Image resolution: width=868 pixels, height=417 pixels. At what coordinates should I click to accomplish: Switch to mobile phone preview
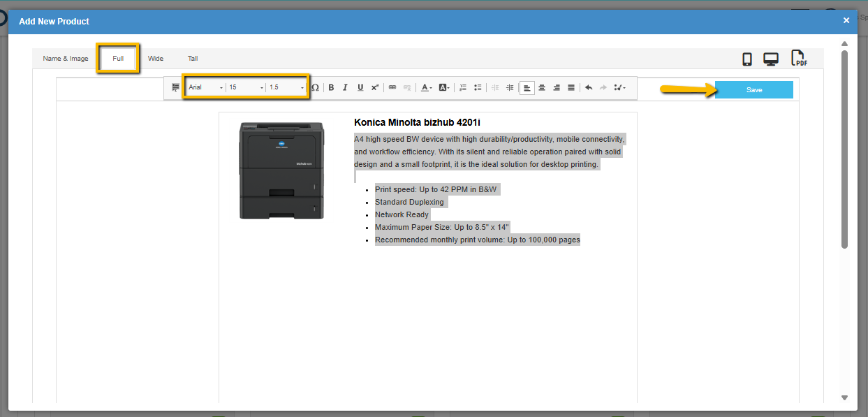(747, 59)
